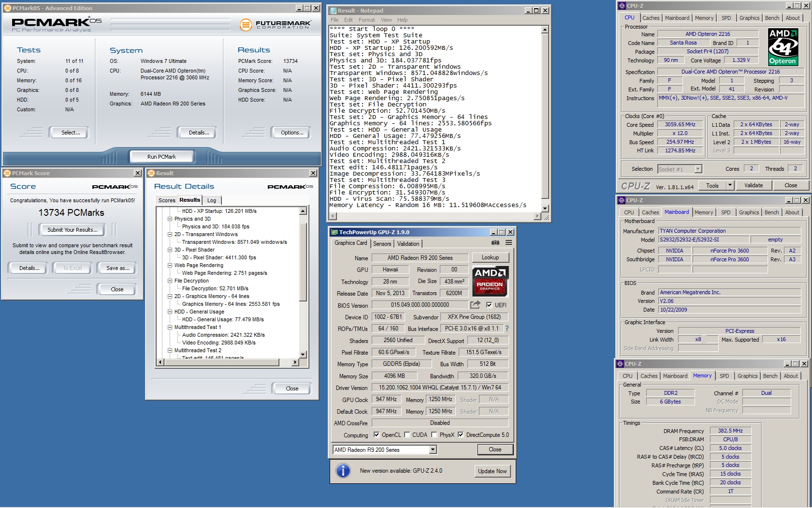Image resolution: width=812 pixels, height=508 pixels.
Task: Click the '13734 PCMarks' score text
Action: click(72, 213)
